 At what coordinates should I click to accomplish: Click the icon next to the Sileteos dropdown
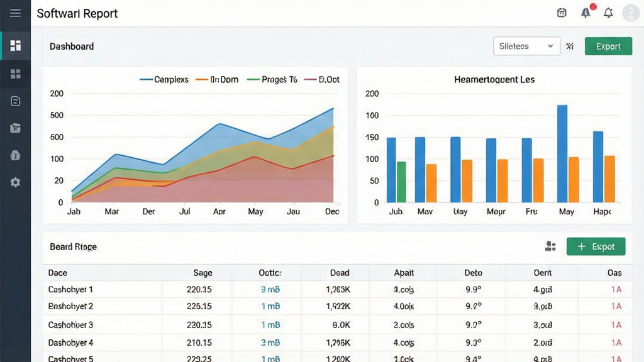pos(570,46)
